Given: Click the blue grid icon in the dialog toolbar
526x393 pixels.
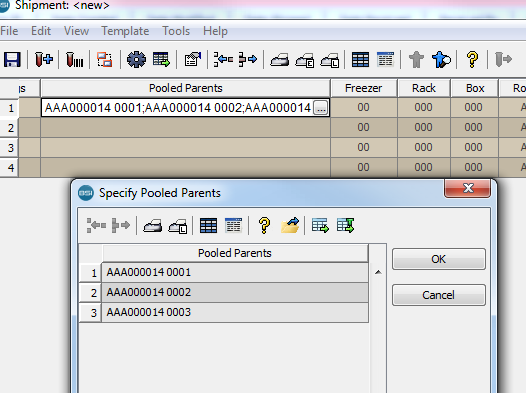Looking at the screenshot, I should pos(208,225).
